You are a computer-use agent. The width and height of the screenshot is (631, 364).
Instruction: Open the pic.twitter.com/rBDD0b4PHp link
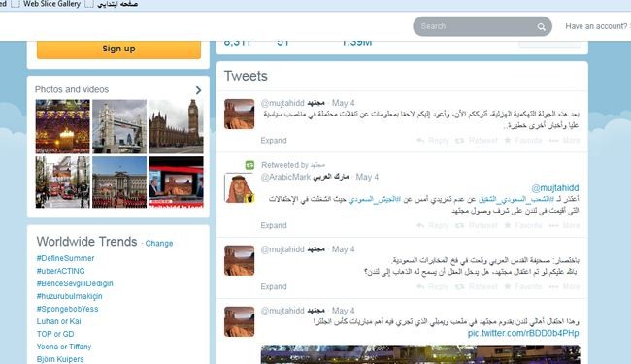click(x=523, y=334)
